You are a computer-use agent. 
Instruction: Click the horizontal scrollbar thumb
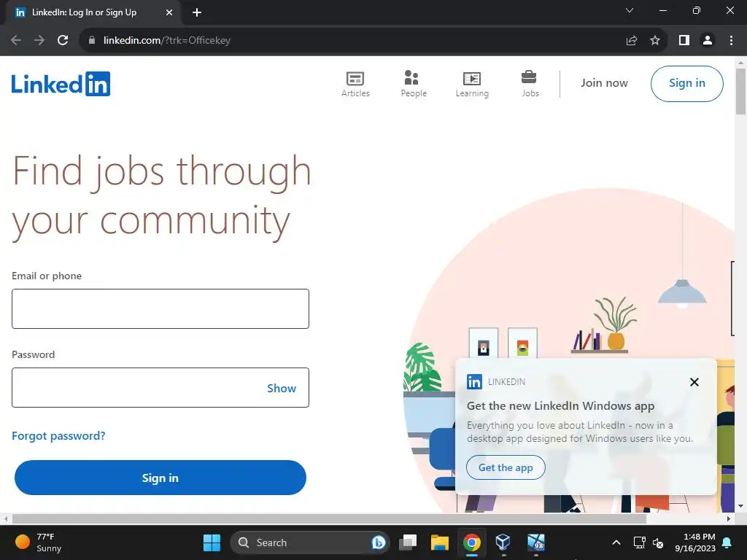[x=329, y=518]
